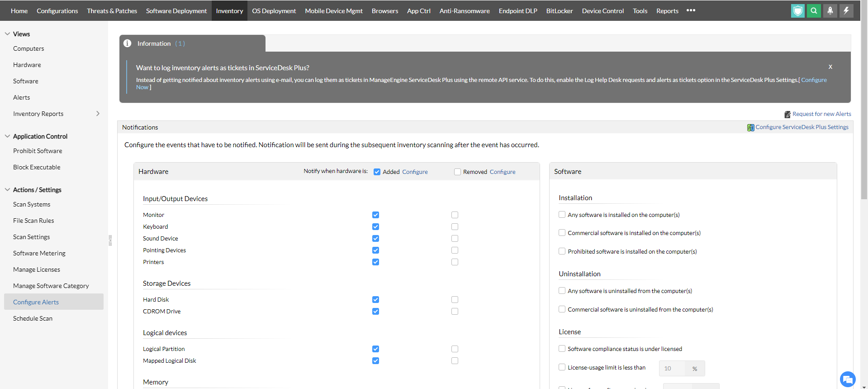Check Prohibited software is installed option
The image size is (868, 389).
562,251
